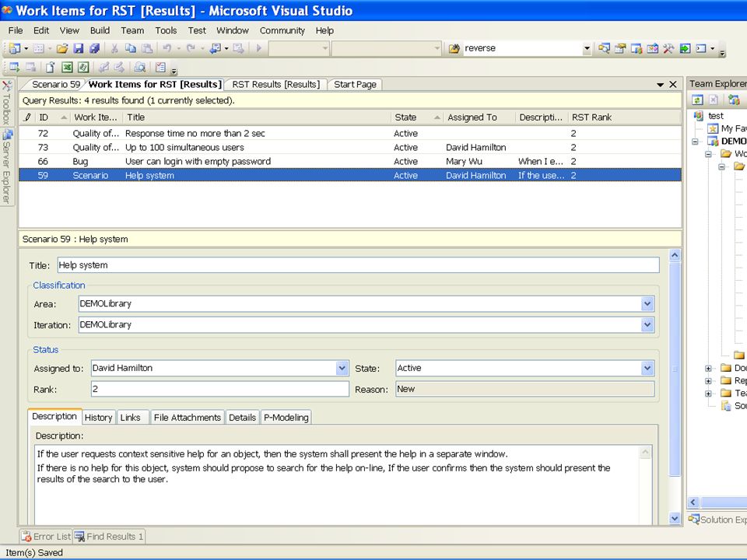
Task: Click the Rank input field
Action: [x=219, y=389]
